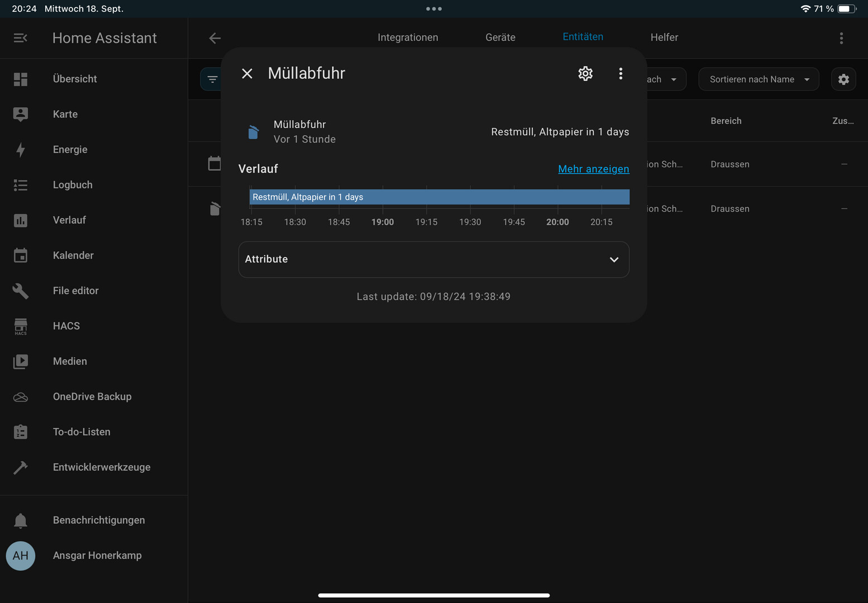
Task: Open Energie from the sidebar
Action: [x=70, y=150]
